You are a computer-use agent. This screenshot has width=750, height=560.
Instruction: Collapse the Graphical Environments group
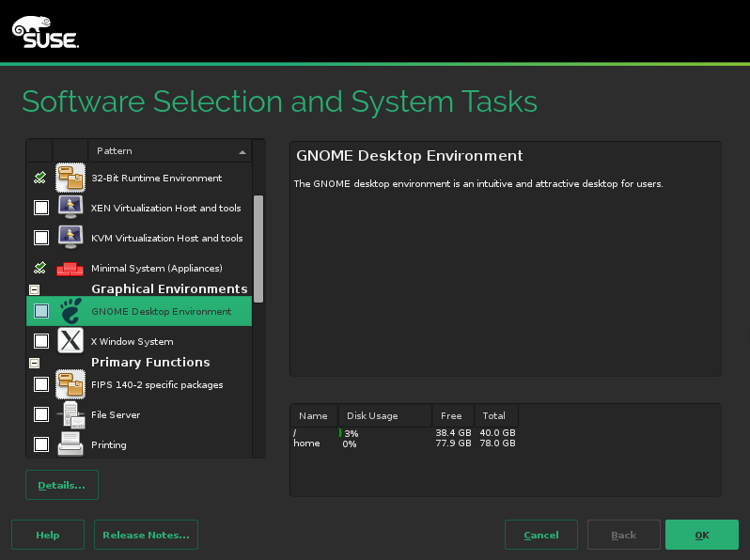[x=34, y=289]
